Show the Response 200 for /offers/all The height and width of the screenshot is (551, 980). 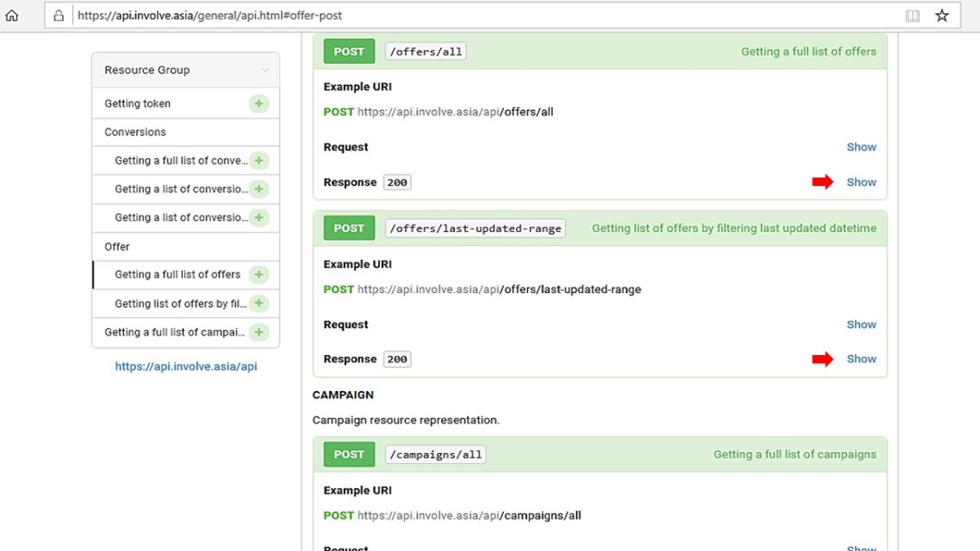click(x=862, y=182)
